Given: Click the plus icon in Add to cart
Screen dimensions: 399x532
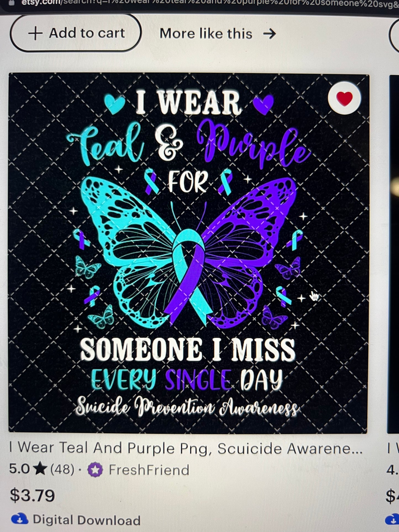Looking at the screenshot, I should [x=35, y=34].
